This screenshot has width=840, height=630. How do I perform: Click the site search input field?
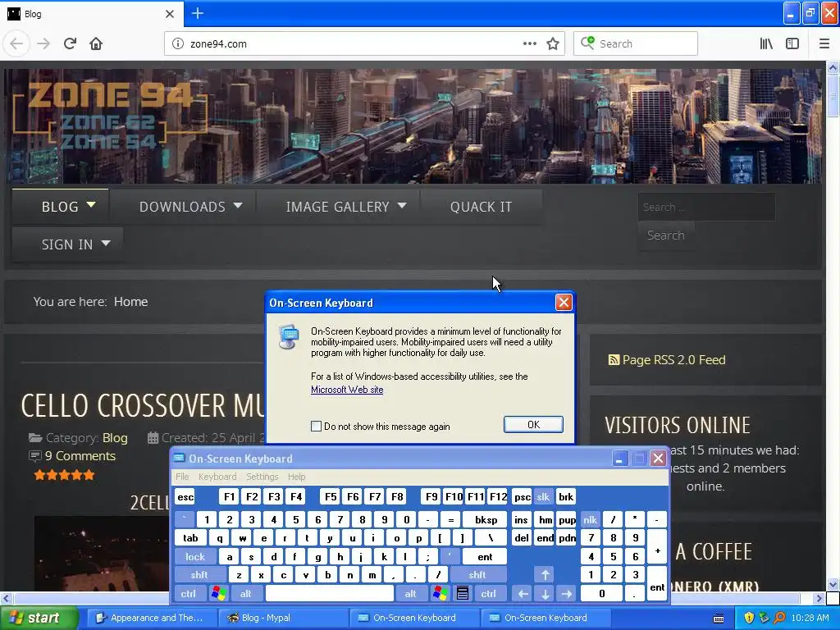pos(706,207)
